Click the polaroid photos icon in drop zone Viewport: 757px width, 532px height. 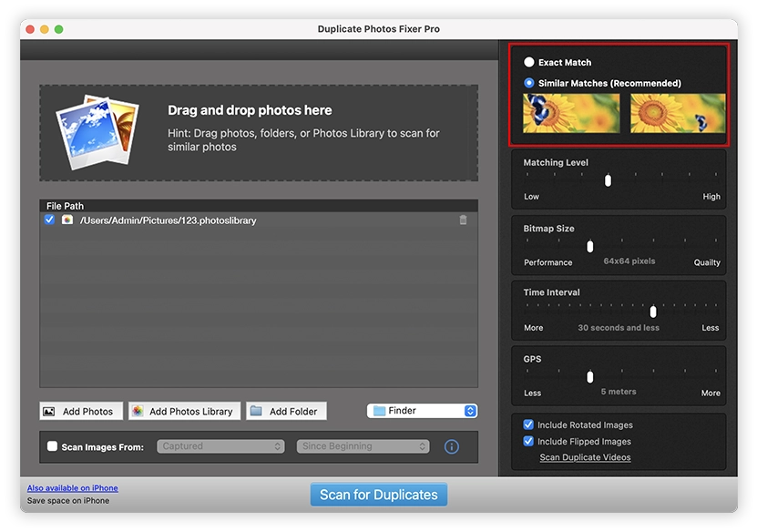click(97, 132)
